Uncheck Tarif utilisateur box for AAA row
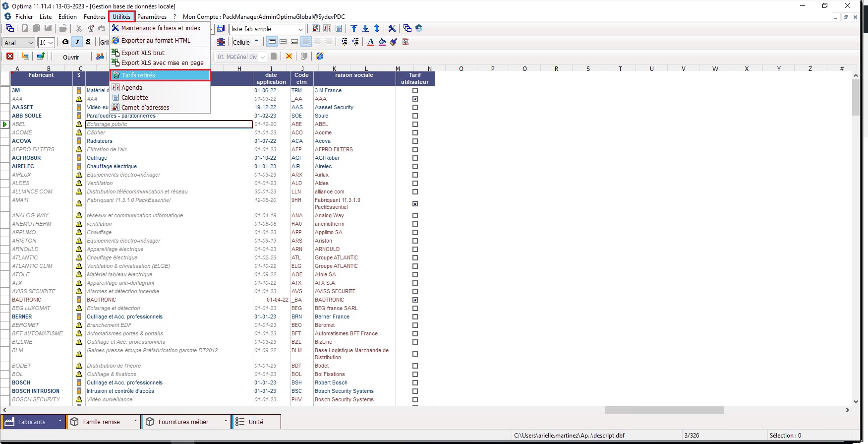This screenshot has height=444, width=868. point(415,99)
